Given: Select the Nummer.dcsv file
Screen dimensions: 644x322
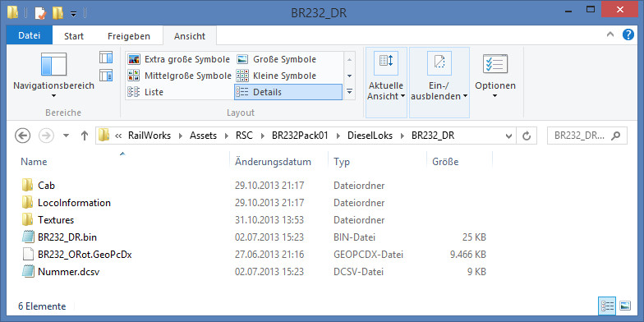Looking at the screenshot, I should click(68, 272).
